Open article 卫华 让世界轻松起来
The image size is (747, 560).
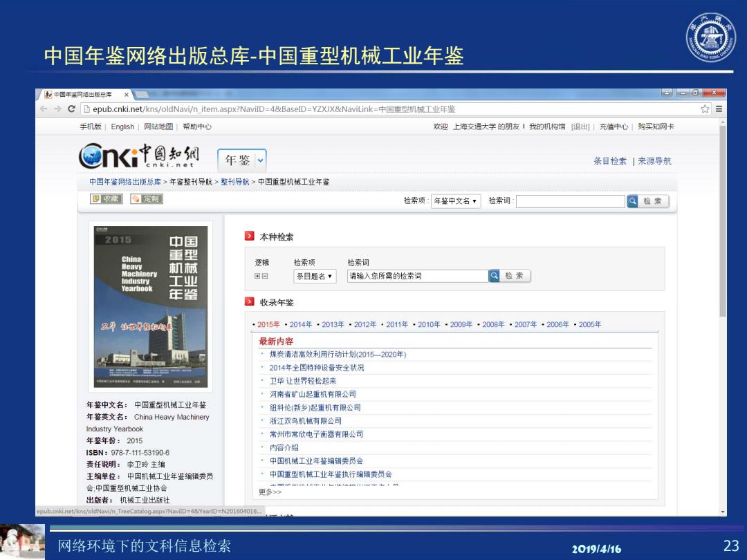(x=303, y=381)
